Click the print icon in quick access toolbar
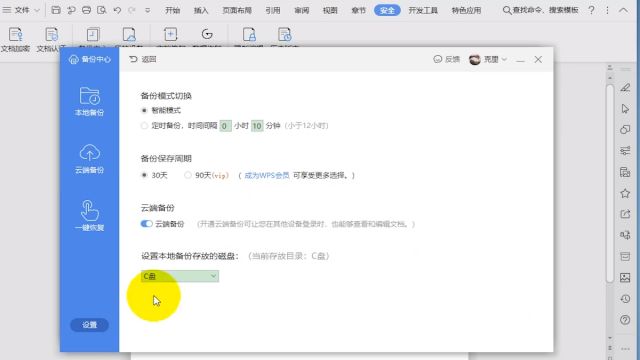This screenshot has width=640, height=360. click(x=86, y=10)
